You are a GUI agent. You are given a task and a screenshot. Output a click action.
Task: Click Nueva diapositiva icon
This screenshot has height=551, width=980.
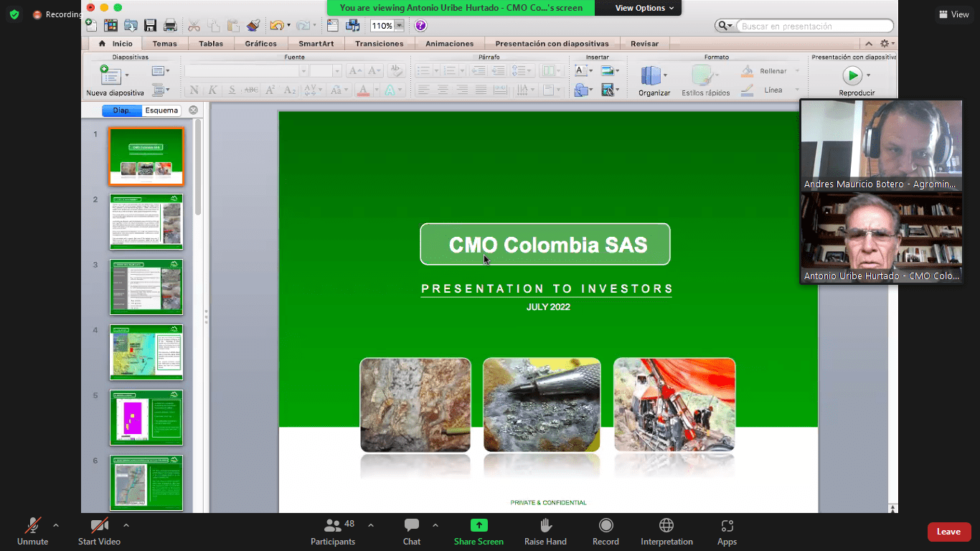click(110, 75)
